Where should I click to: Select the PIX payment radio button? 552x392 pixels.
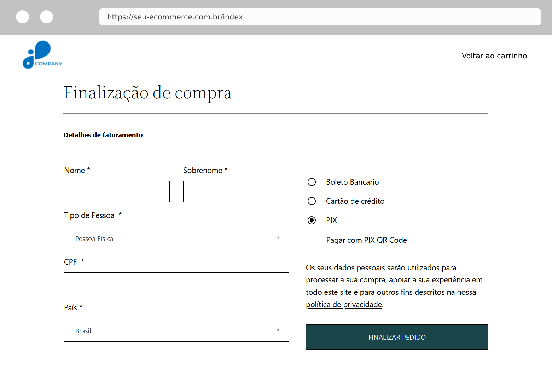(x=312, y=220)
